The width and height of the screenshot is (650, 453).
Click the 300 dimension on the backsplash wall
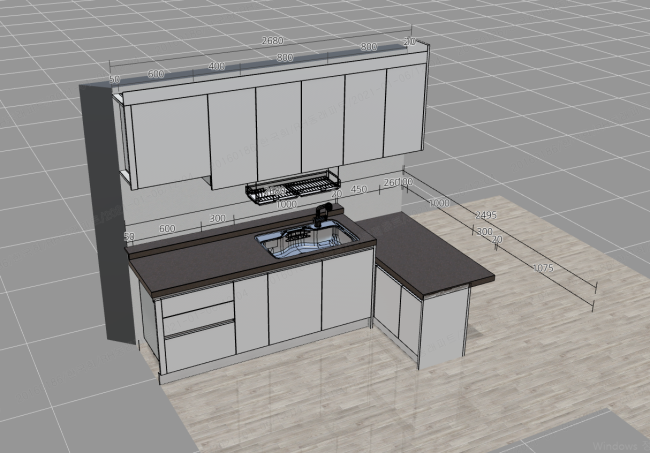[x=217, y=218]
